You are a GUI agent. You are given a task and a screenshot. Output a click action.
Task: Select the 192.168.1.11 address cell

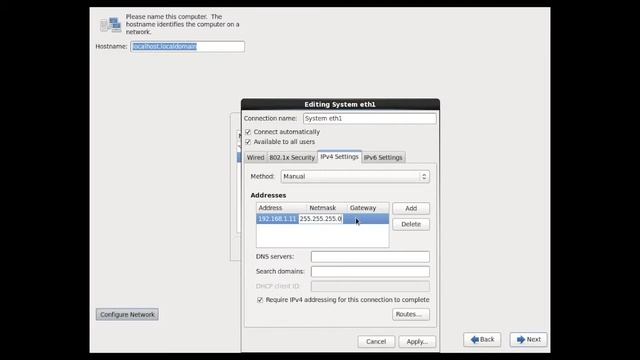pos(278,219)
